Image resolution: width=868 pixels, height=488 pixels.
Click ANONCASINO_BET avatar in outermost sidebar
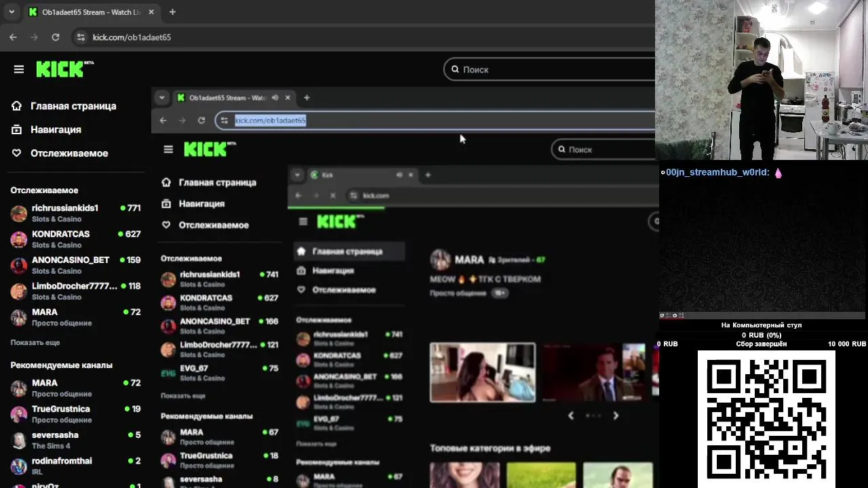point(19,266)
